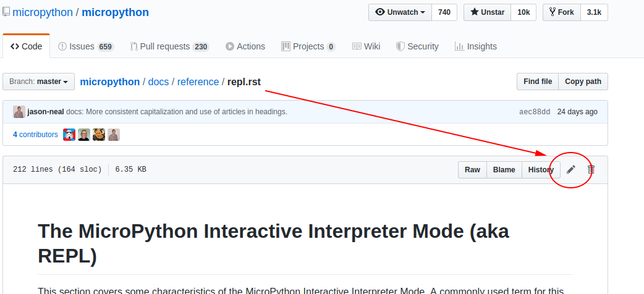Open the second contributor avatar
Screen dimensions: 644x294
[84, 135]
